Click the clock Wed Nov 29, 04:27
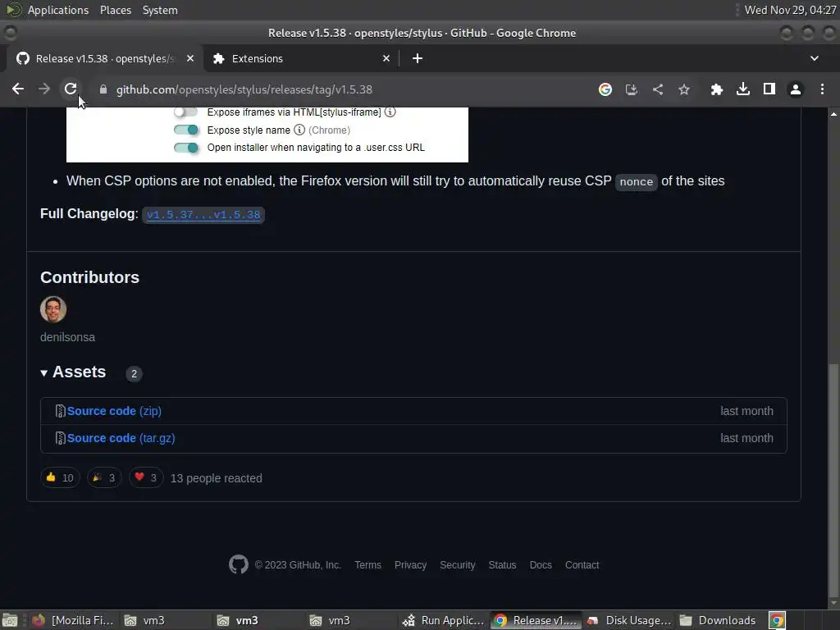The image size is (840, 630). point(790,10)
